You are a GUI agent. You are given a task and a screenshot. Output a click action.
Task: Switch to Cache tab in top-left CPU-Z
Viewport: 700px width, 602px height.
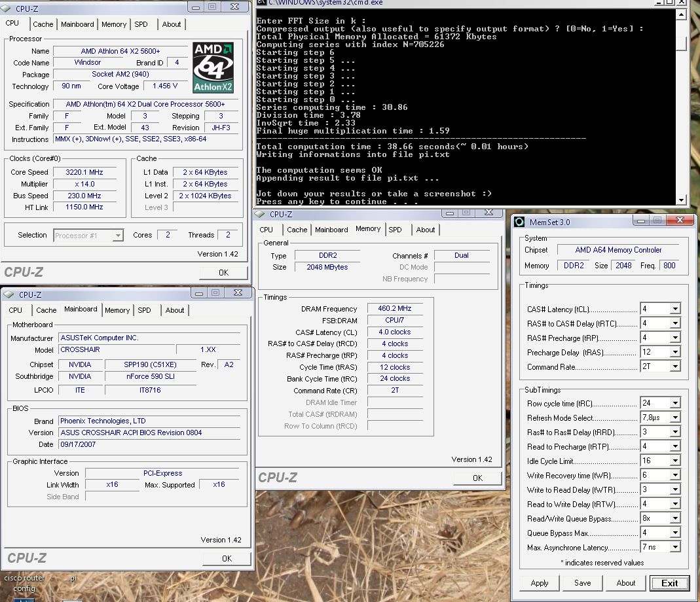pos(43,24)
